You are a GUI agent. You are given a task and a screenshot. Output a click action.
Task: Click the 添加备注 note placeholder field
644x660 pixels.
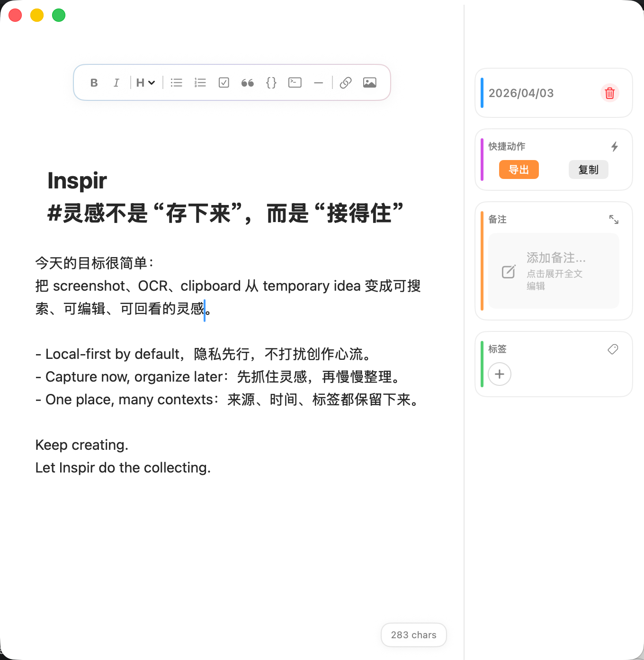553,271
